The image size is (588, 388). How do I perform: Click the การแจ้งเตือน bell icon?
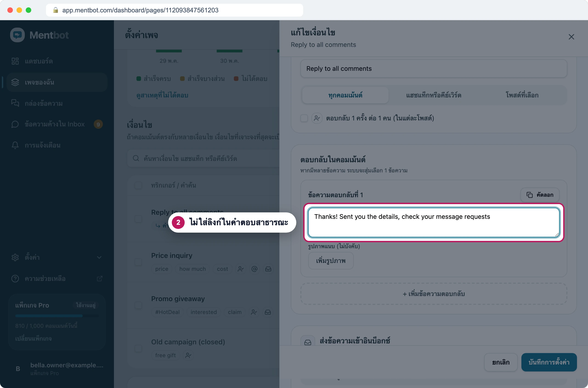pyautogui.click(x=15, y=145)
